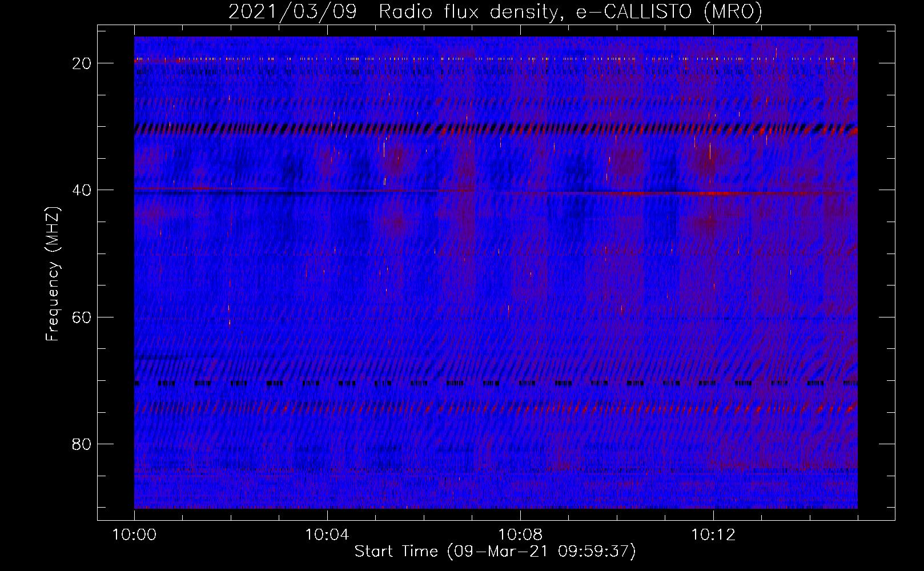
Task: Click the 10:12 time tick label
Action: (713, 535)
